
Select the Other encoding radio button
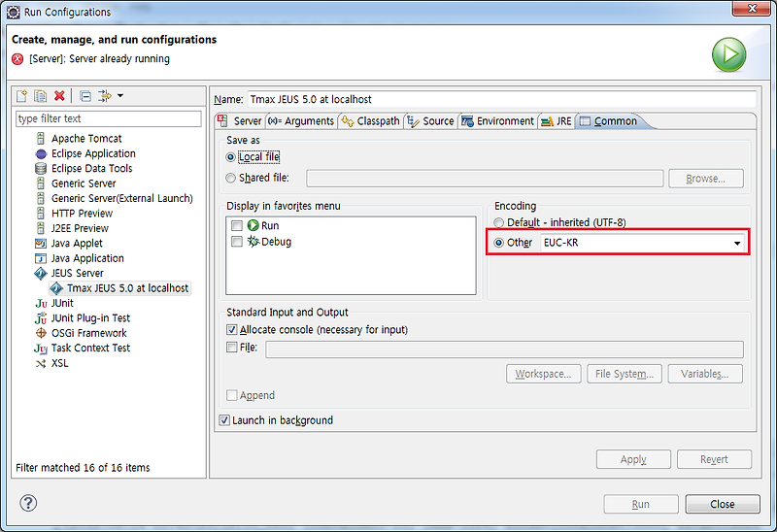499,243
